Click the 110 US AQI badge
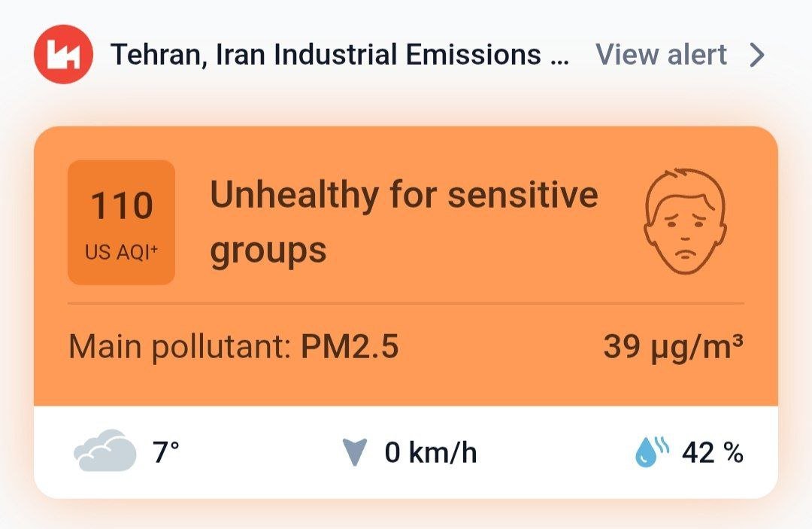812x529 pixels. (121, 223)
